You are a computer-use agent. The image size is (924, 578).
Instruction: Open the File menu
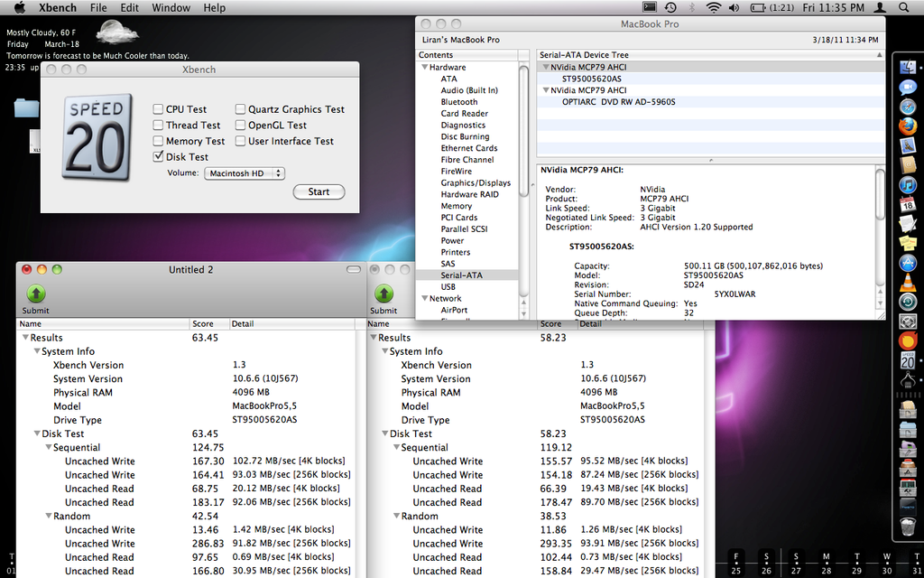[99, 7]
